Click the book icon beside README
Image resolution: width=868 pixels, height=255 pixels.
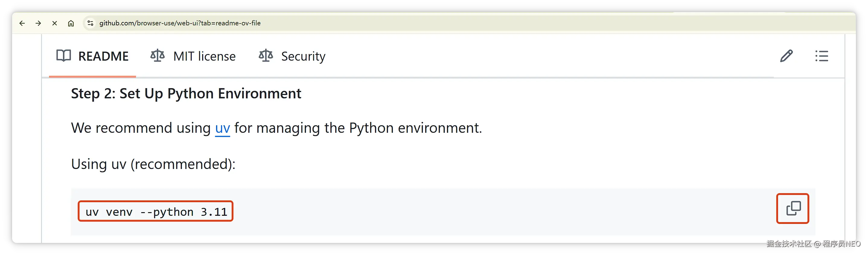pyautogui.click(x=64, y=56)
